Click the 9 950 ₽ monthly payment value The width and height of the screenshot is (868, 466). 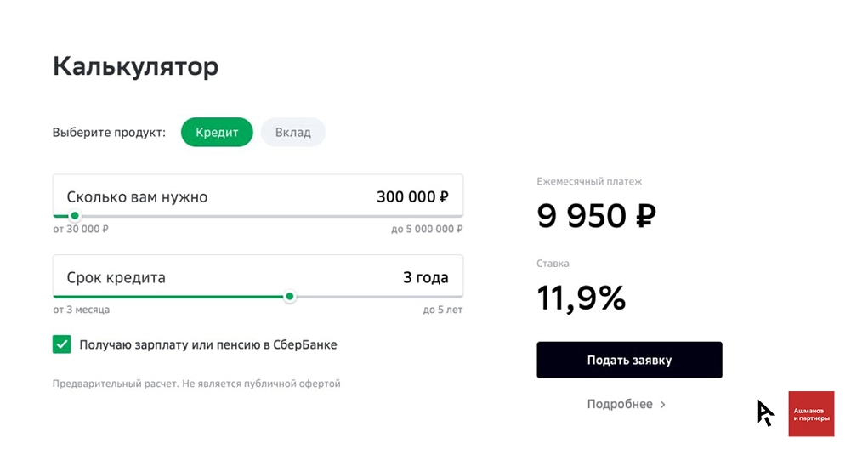[x=597, y=215]
